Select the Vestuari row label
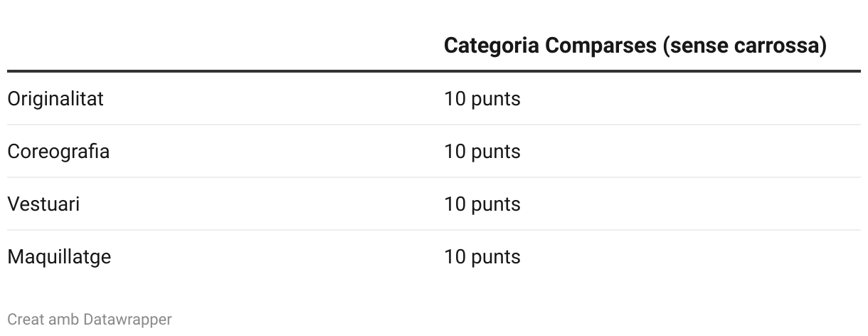The image size is (868, 336). tap(43, 204)
